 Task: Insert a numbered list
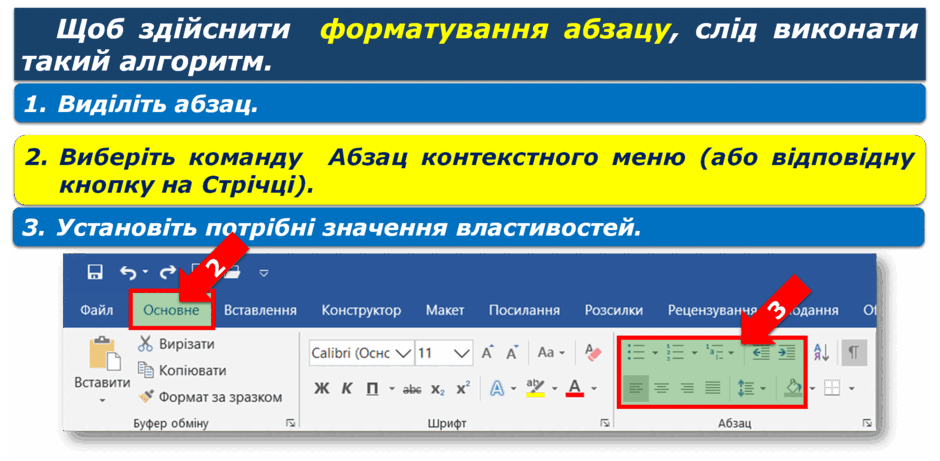(x=675, y=352)
